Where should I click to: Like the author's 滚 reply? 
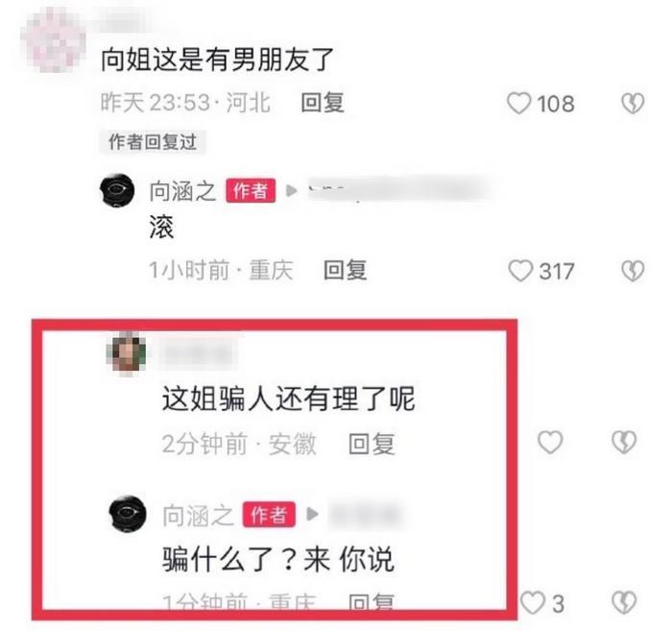(520, 271)
